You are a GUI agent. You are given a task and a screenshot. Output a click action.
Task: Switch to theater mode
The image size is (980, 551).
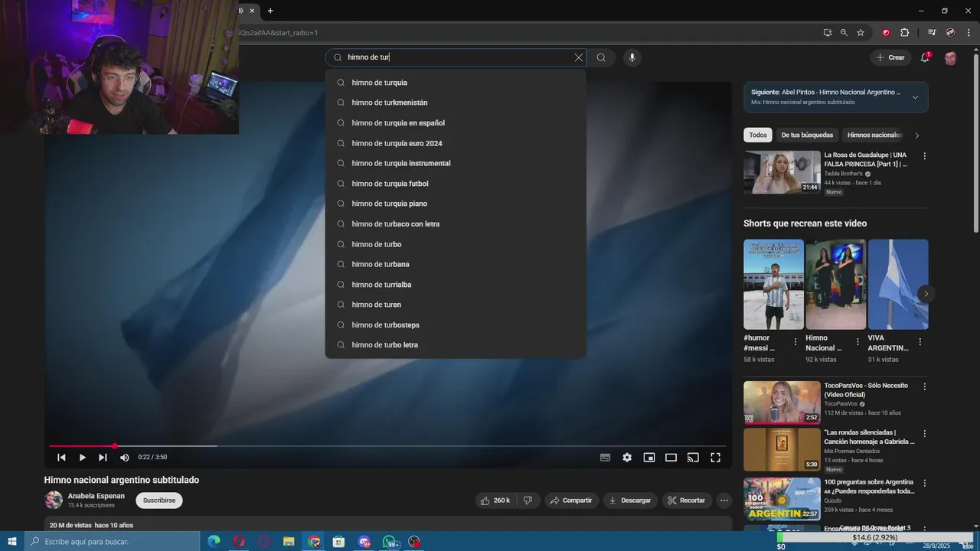click(x=671, y=458)
